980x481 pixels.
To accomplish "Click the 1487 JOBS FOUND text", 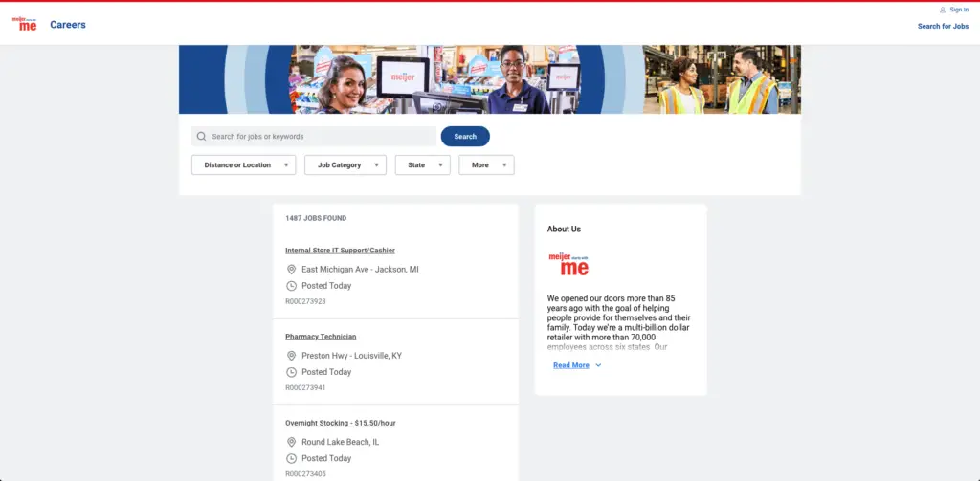I will pos(316,219).
